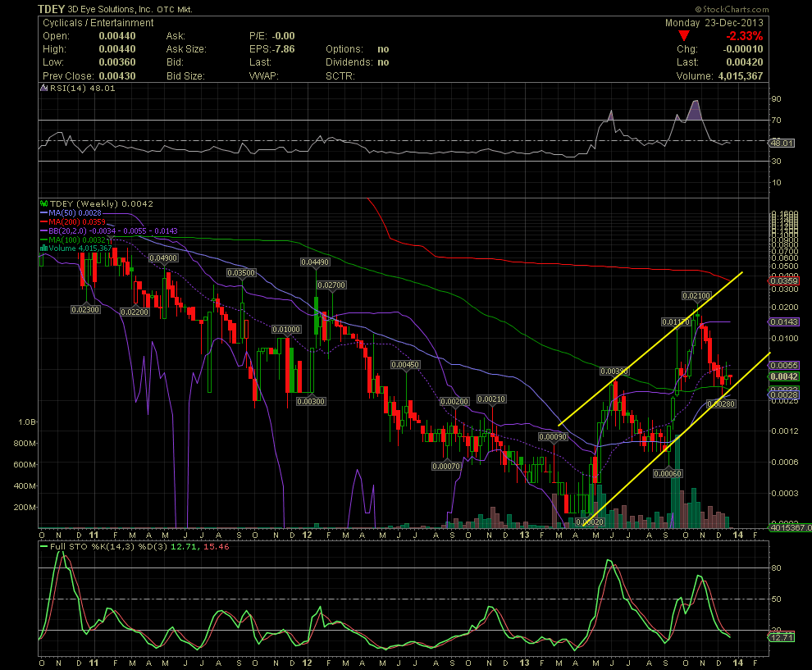Click the 800M volume axis label
Screen dimensions: 812x670
[25, 443]
